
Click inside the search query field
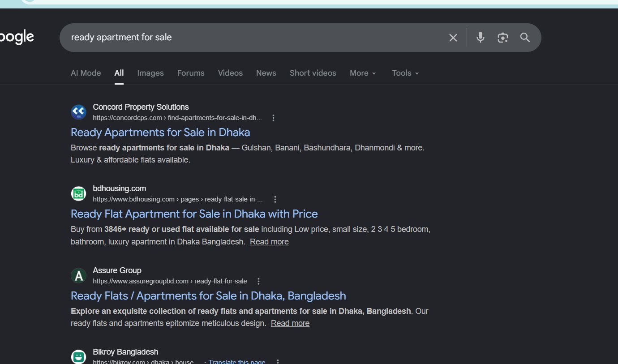(x=255, y=38)
